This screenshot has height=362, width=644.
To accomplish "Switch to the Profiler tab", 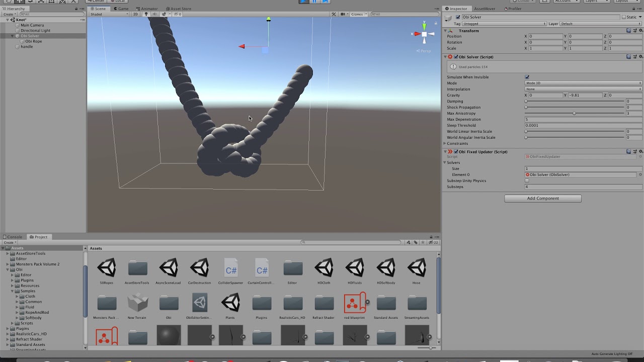I will (513, 9).
